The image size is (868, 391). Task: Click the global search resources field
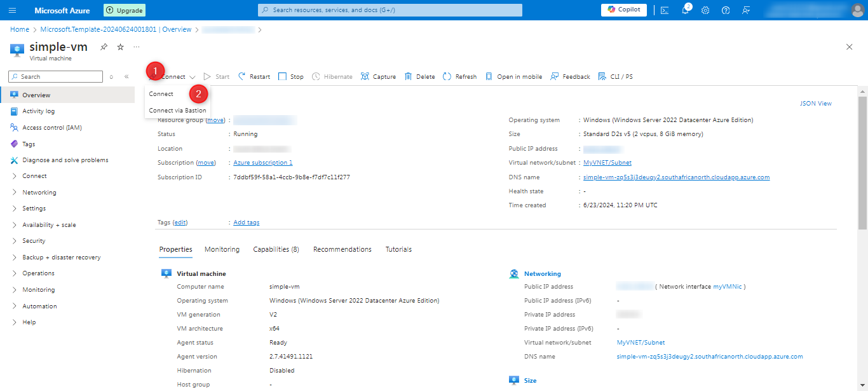(390, 10)
